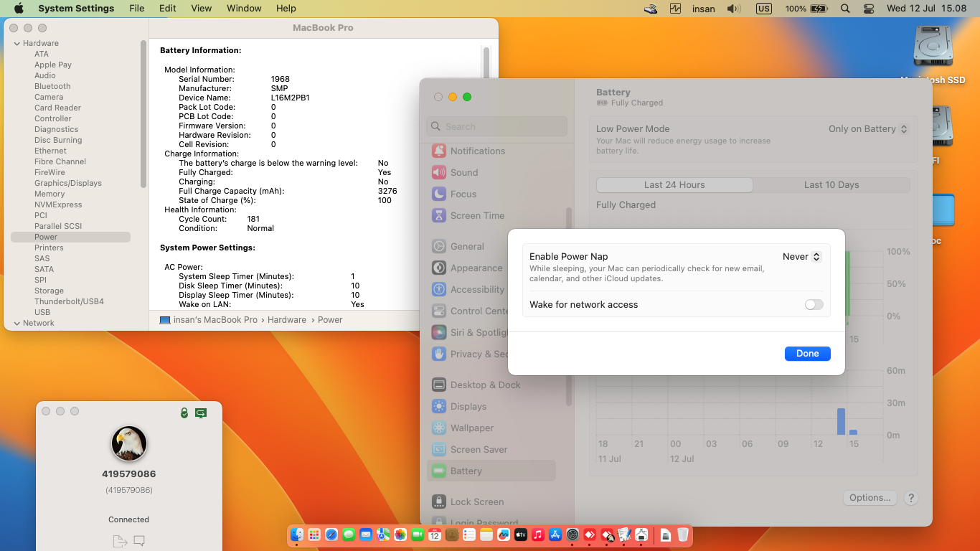Click the volume icon in menu bar

click(x=733, y=9)
